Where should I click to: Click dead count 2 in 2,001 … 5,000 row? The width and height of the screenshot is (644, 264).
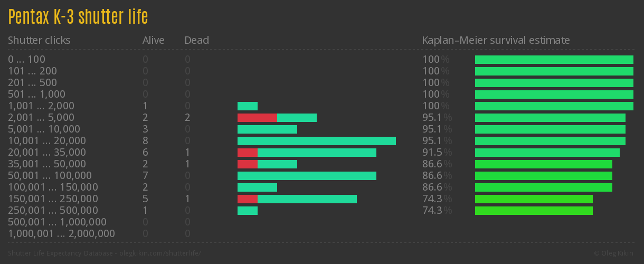click(x=187, y=118)
